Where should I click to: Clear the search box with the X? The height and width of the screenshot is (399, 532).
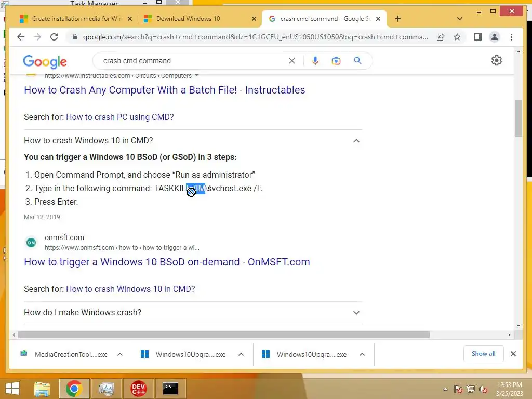click(292, 61)
